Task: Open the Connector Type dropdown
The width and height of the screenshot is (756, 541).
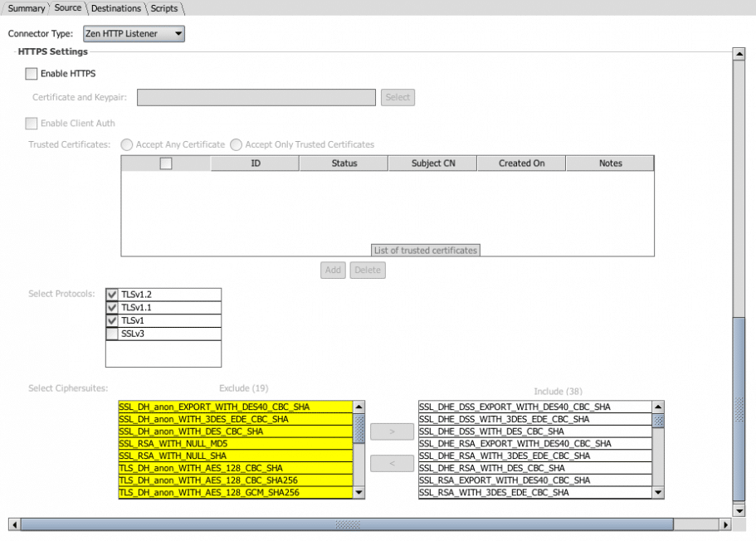Action: (x=134, y=34)
